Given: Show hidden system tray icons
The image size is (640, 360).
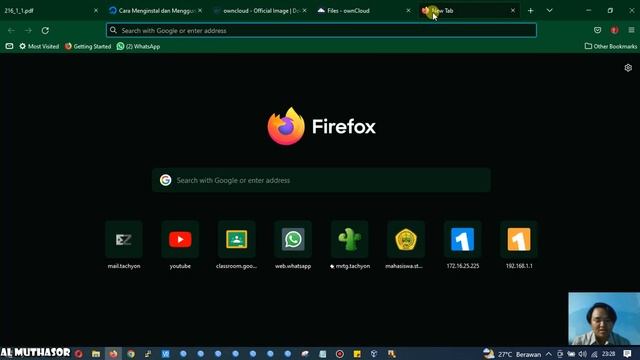Looking at the screenshot, I should 549,354.
